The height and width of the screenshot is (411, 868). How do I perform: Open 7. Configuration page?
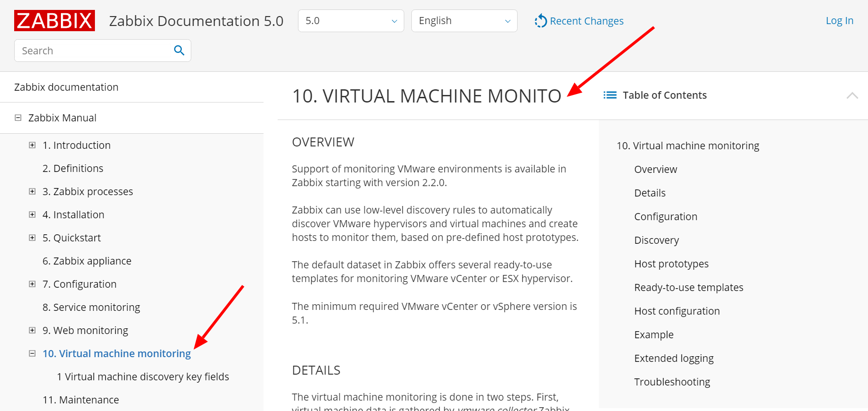79,284
